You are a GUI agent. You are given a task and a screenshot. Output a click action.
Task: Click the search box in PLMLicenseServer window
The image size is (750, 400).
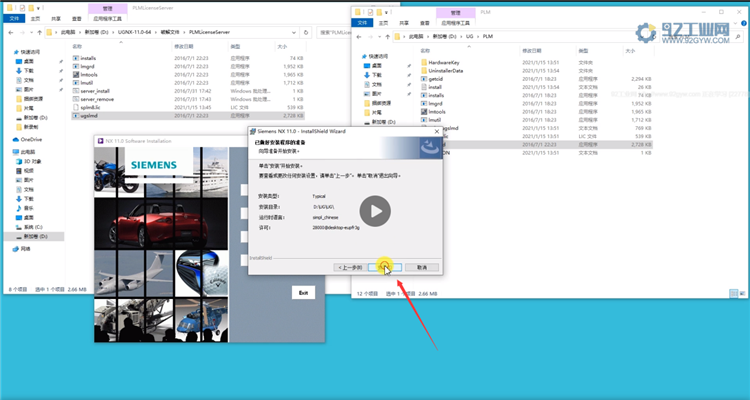coord(335,33)
